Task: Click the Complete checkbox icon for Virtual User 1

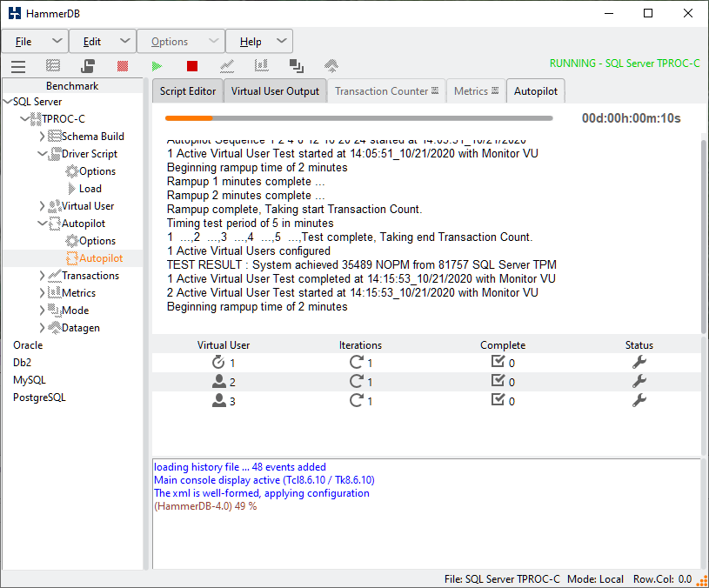Action: click(498, 361)
